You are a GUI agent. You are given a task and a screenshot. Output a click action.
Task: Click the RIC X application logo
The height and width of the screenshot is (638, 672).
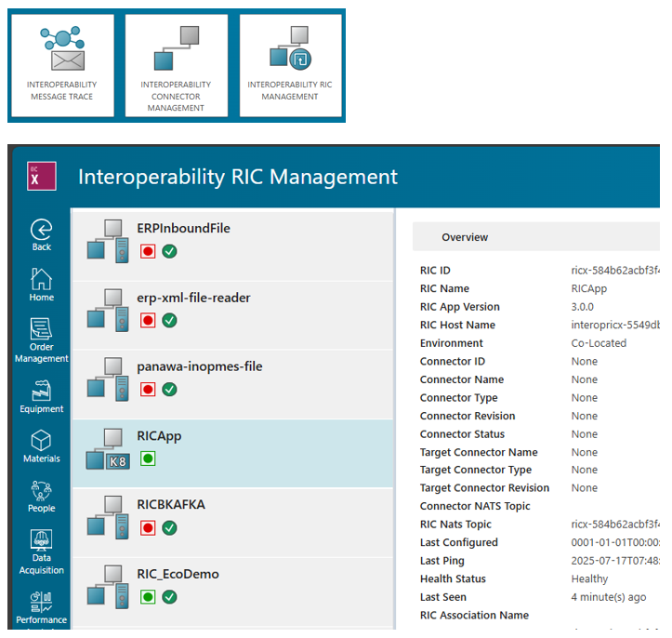tap(42, 176)
